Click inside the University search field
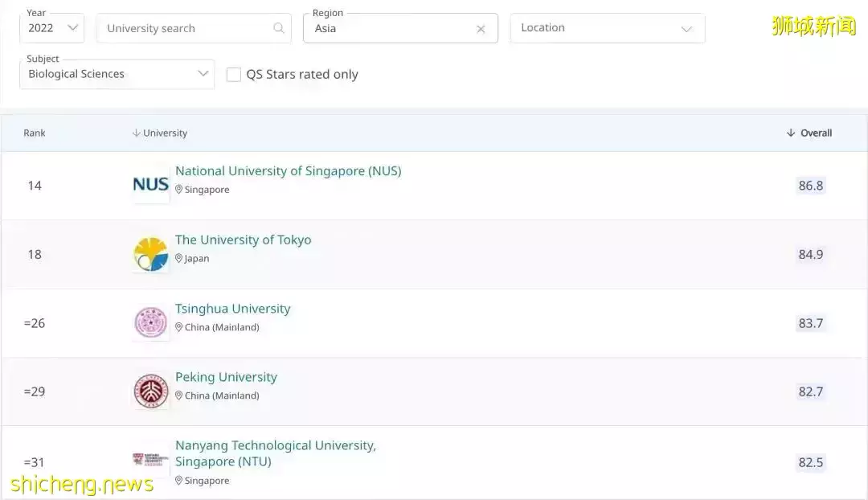This screenshot has height=500, width=868. coord(185,27)
